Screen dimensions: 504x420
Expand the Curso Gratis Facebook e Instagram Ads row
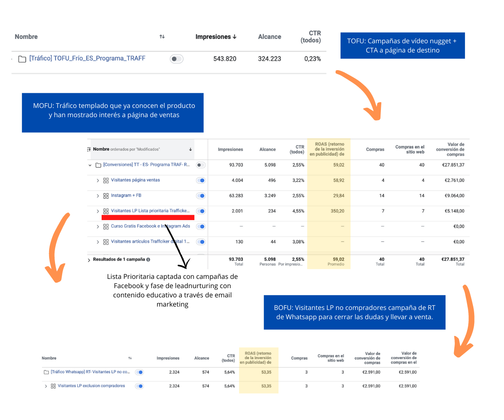(98, 226)
